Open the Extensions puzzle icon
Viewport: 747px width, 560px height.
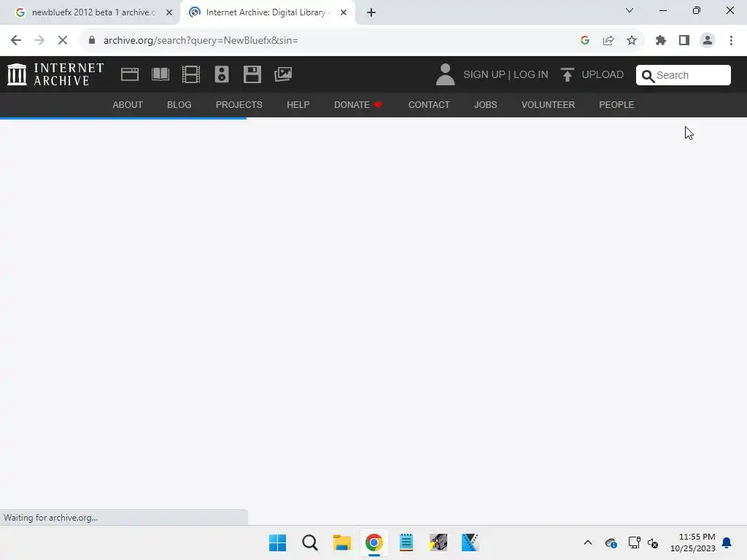coord(661,41)
